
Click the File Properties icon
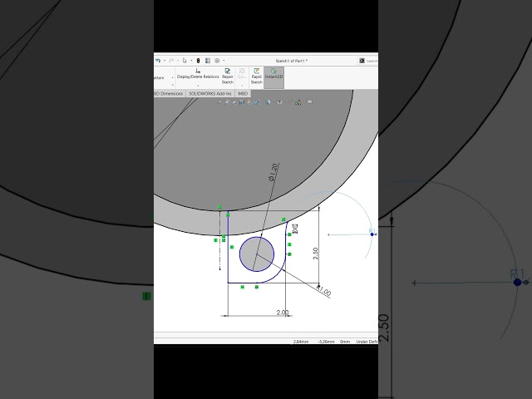208,61
